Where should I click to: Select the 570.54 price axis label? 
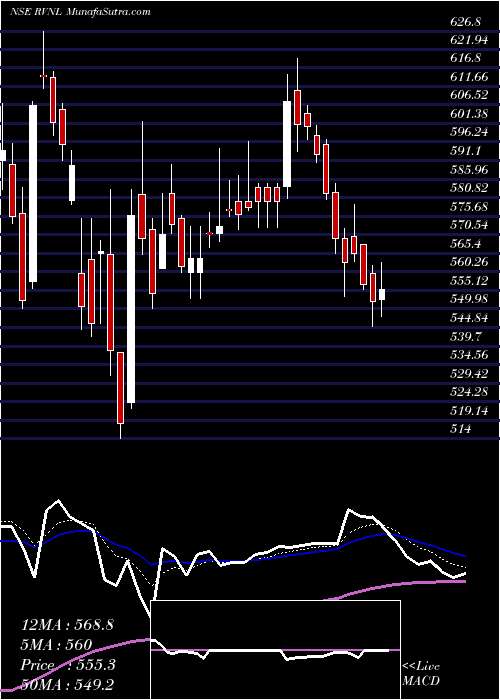[x=469, y=225]
